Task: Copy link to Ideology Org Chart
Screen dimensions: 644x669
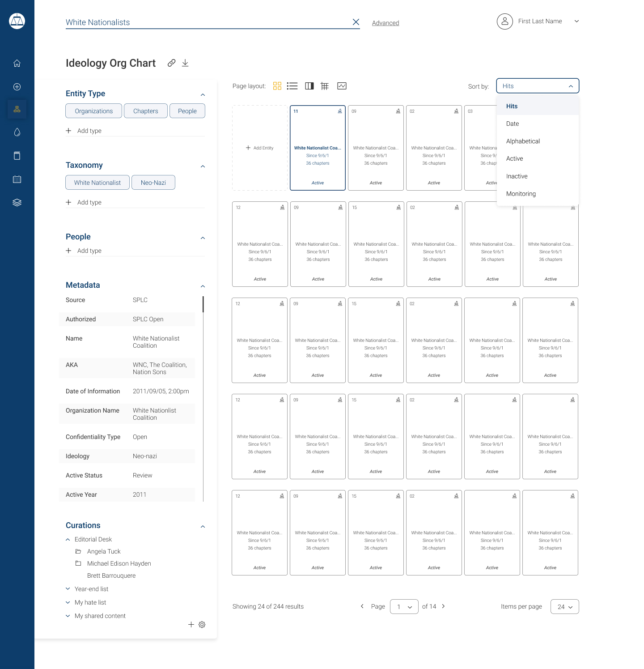Action: [171, 63]
